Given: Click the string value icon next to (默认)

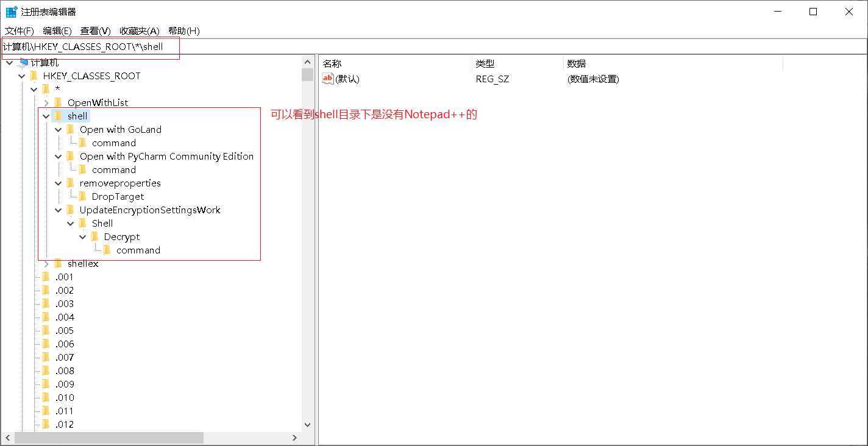Looking at the screenshot, I should [328, 79].
